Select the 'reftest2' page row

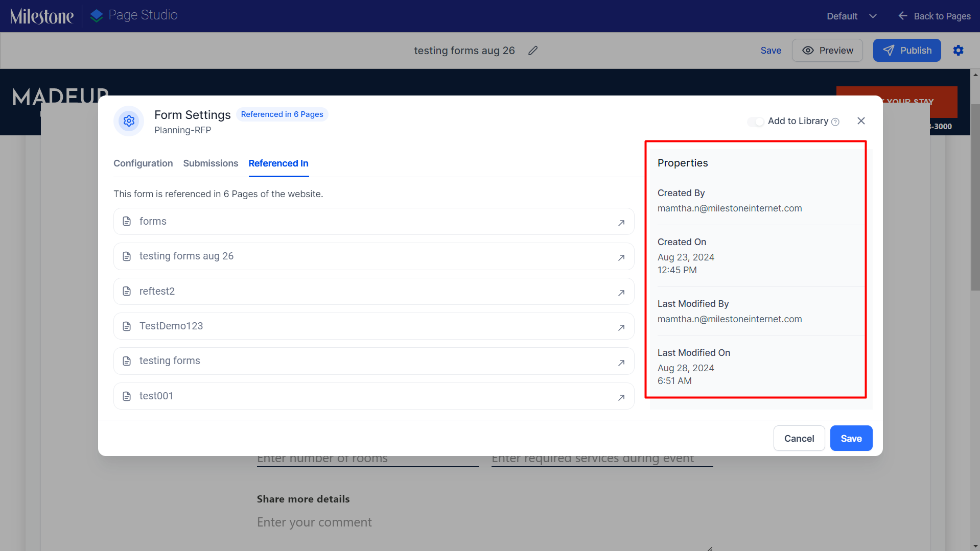coord(374,291)
